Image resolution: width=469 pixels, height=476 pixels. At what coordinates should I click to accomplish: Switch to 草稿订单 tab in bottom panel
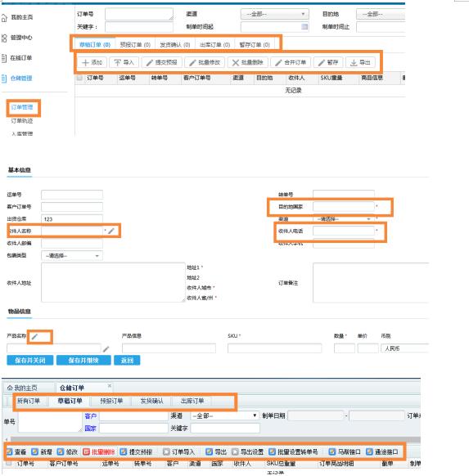click(x=70, y=401)
